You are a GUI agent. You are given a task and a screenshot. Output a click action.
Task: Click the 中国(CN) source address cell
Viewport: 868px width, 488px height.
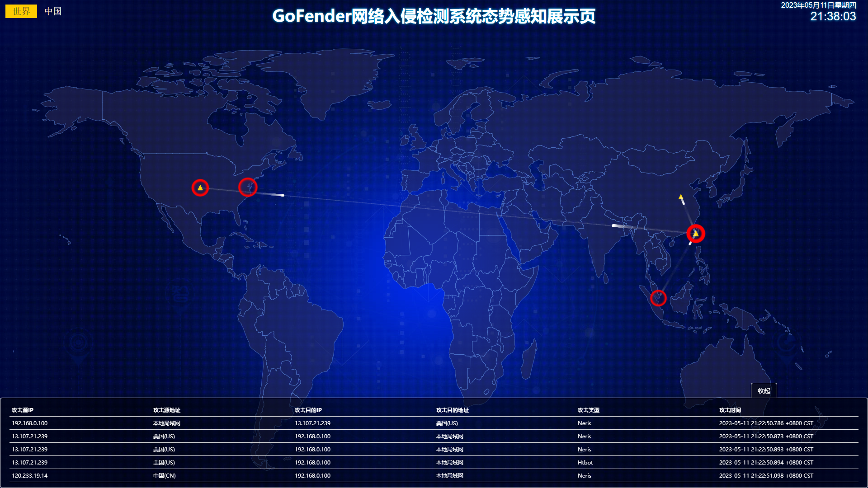164,476
